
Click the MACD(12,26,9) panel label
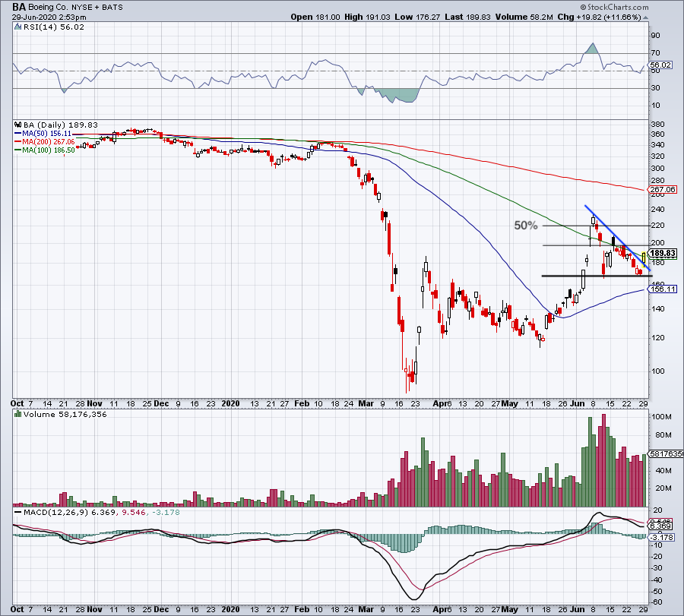coord(55,512)
